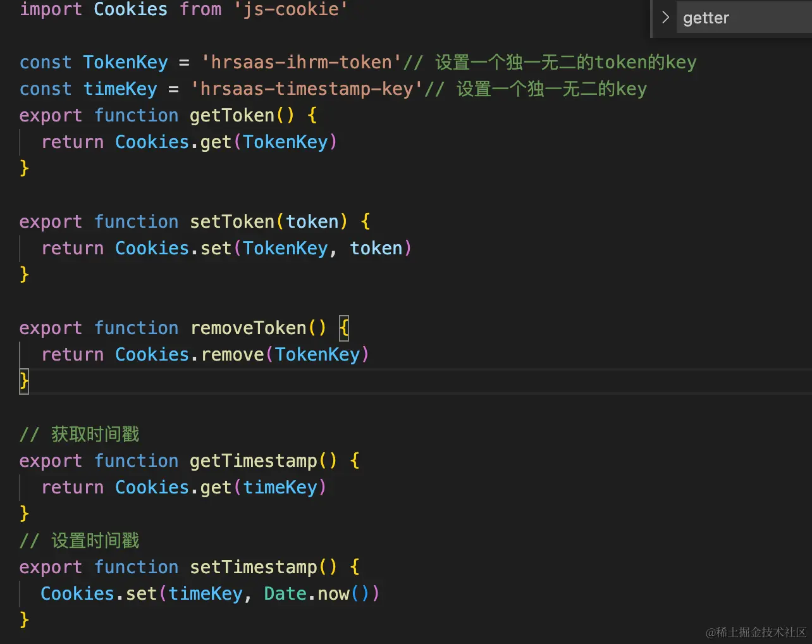The image size is (812, 644).
Task: Click the getTimestamp function name
Action: [254, 461]
